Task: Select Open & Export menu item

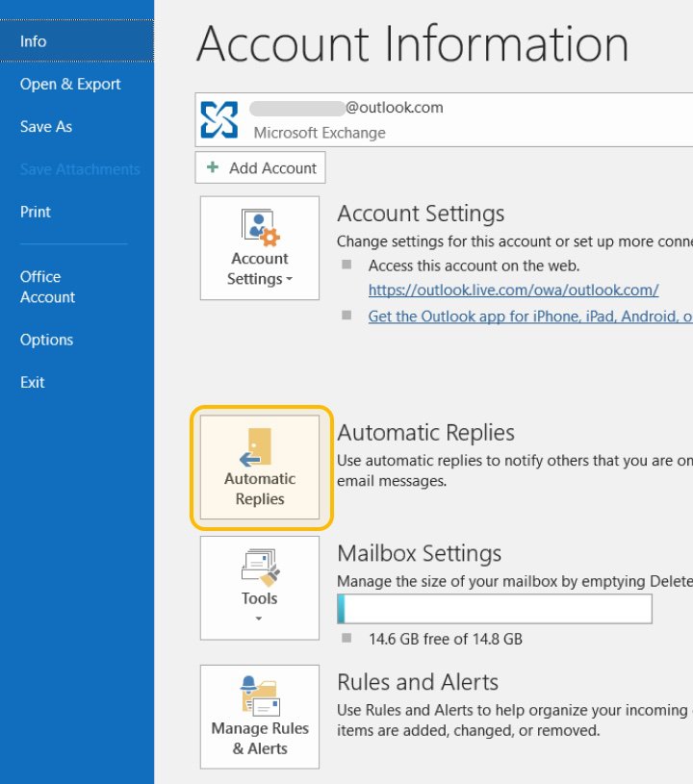Action: pos(70,84)
